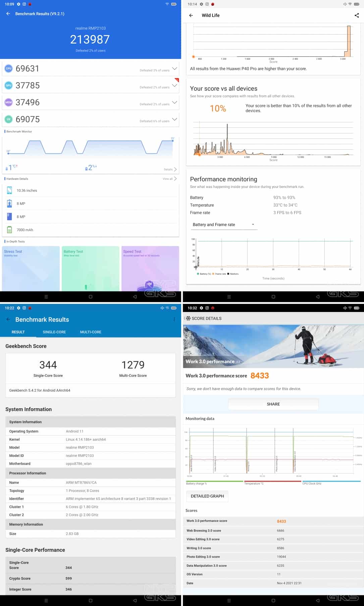Click the MEM score badge icon
The image size is (364, 606).
pyautogui.click(x=8, y=102)
